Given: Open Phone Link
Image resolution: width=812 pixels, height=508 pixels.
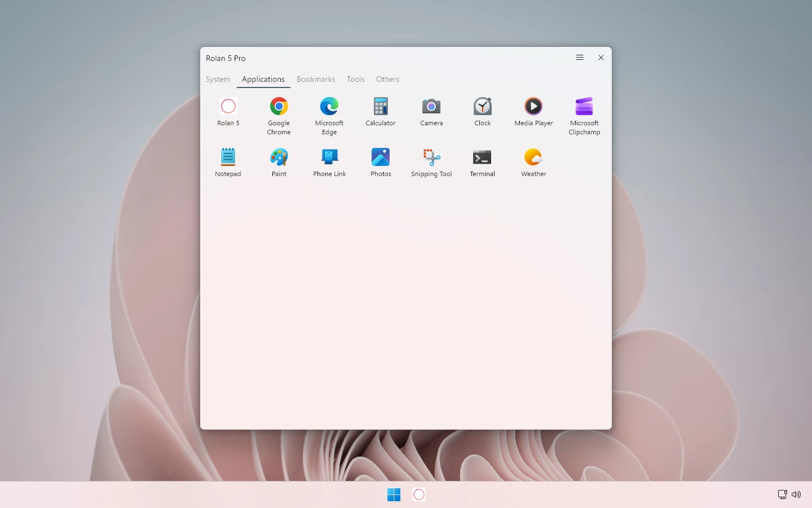Looking at the screenshot, I should pyautogui.click(x=329, y=162).
